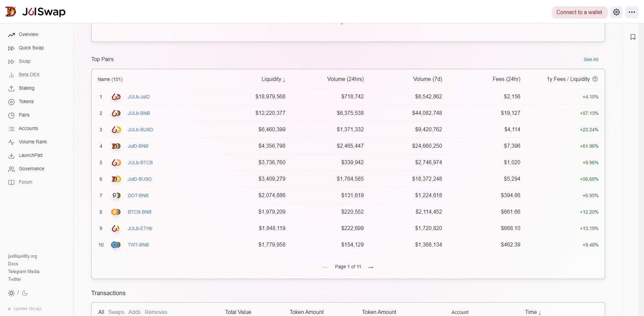Viewport: 644px width, 316px height.
Task: Open Telegram Media link
Action: click(x=24, y=272)
